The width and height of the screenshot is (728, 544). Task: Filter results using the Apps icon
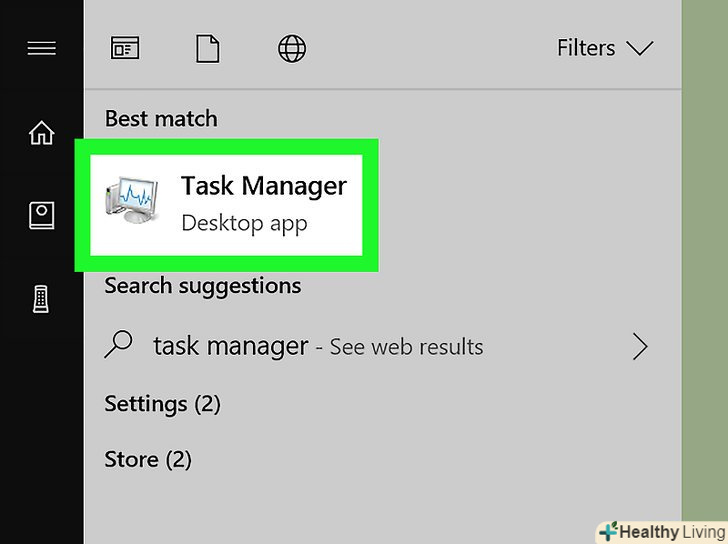pyautogui.click(x=125, y=48)
